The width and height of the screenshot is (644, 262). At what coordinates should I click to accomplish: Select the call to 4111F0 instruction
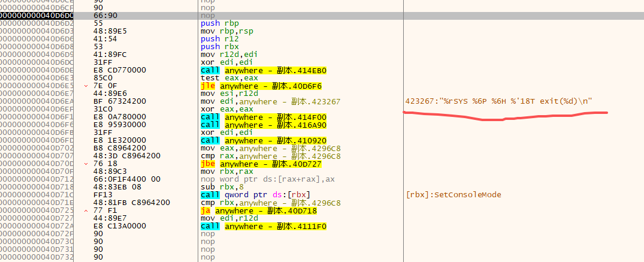coord(264,226)
